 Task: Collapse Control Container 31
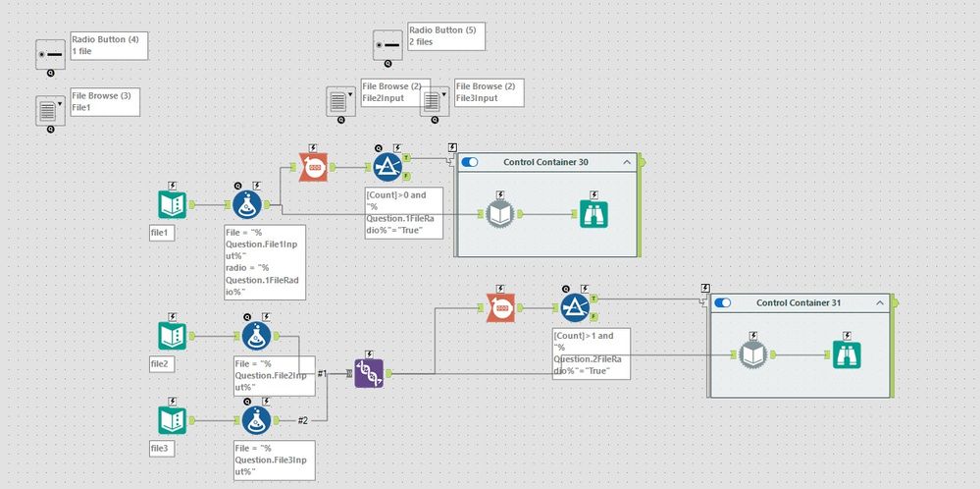click(x=880, y=303)
